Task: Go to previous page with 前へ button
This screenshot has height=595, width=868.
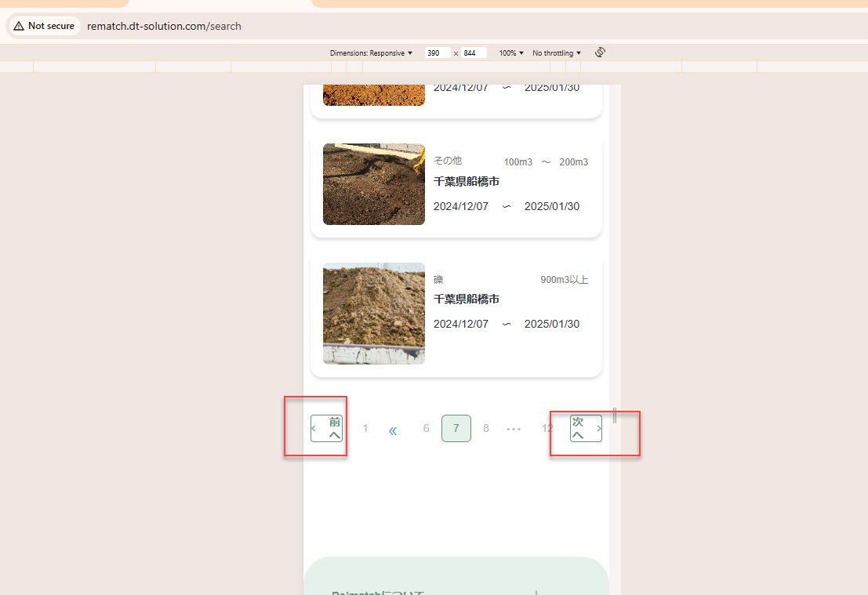Action: tap(327, 428)
